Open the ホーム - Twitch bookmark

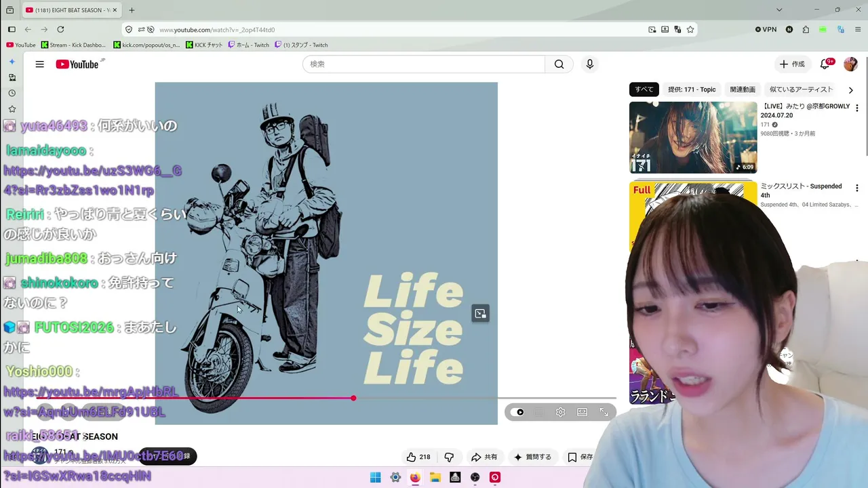(248, 45)
